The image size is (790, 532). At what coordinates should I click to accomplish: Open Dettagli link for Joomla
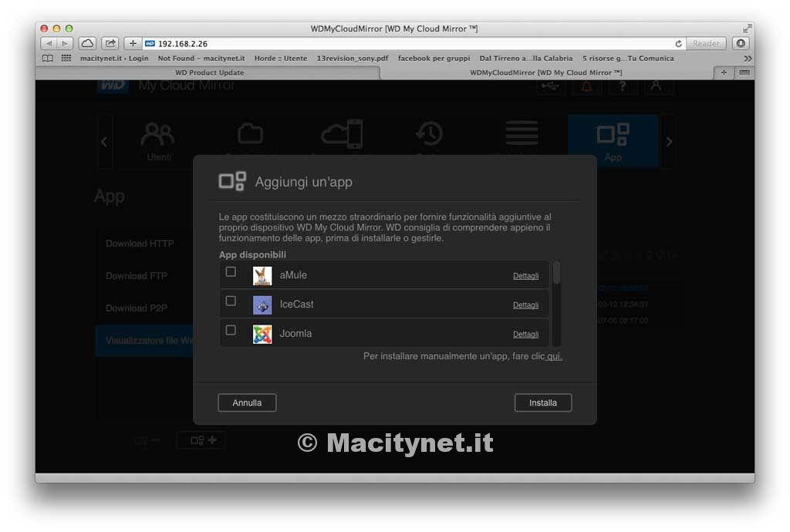click(525, 334)
